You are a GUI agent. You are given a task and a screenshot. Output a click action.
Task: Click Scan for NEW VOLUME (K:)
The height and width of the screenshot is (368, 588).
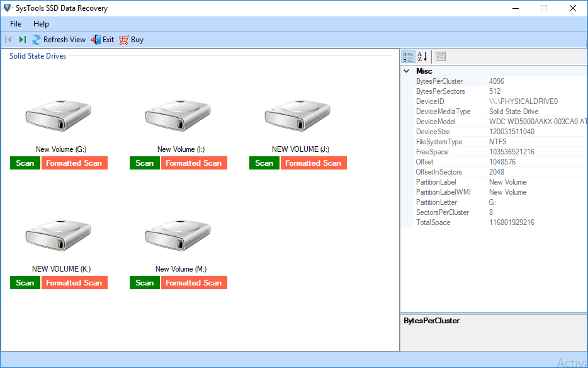pos(25,283)
